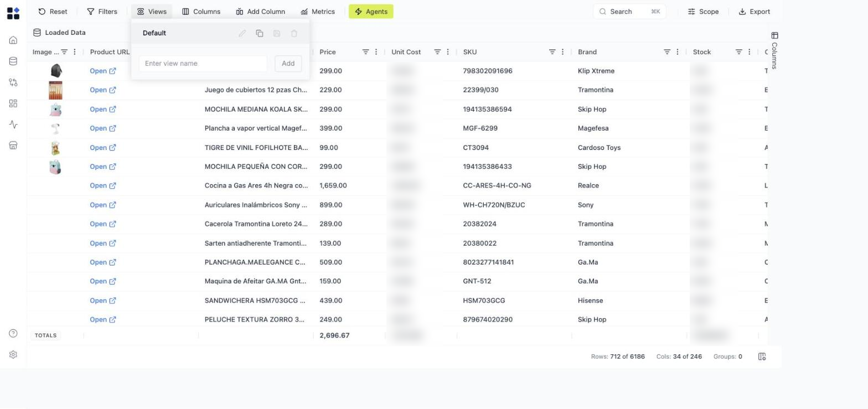Click the Search box in toolbar
The width and height of the screenshot is (868, 409).
click(x=629, y=12)
